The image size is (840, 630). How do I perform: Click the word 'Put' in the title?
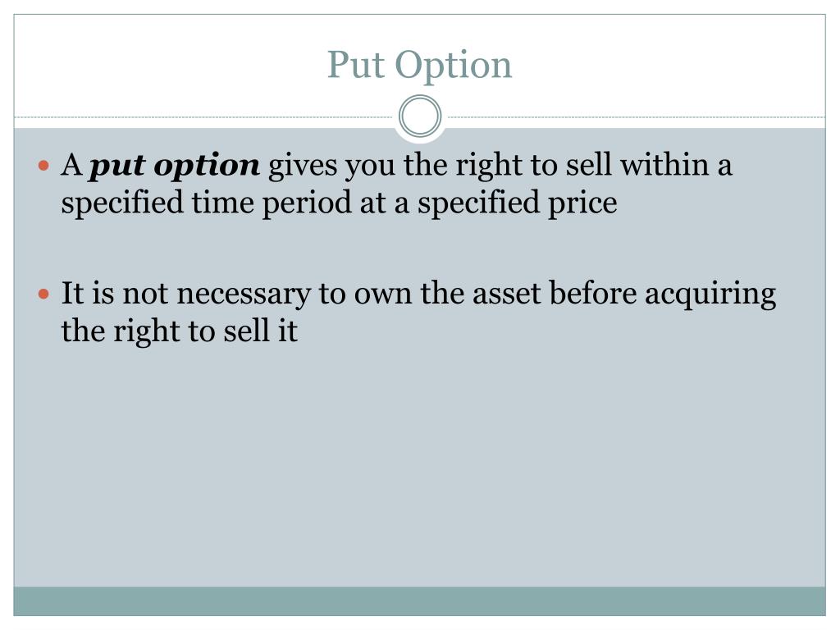tap(356, 65)
